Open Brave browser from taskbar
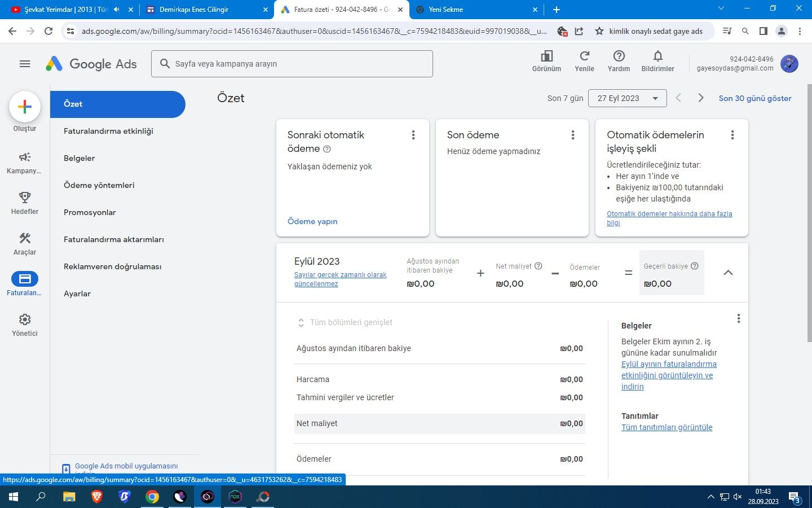Viewport: 812px width, 508px height. coord(96,497)
